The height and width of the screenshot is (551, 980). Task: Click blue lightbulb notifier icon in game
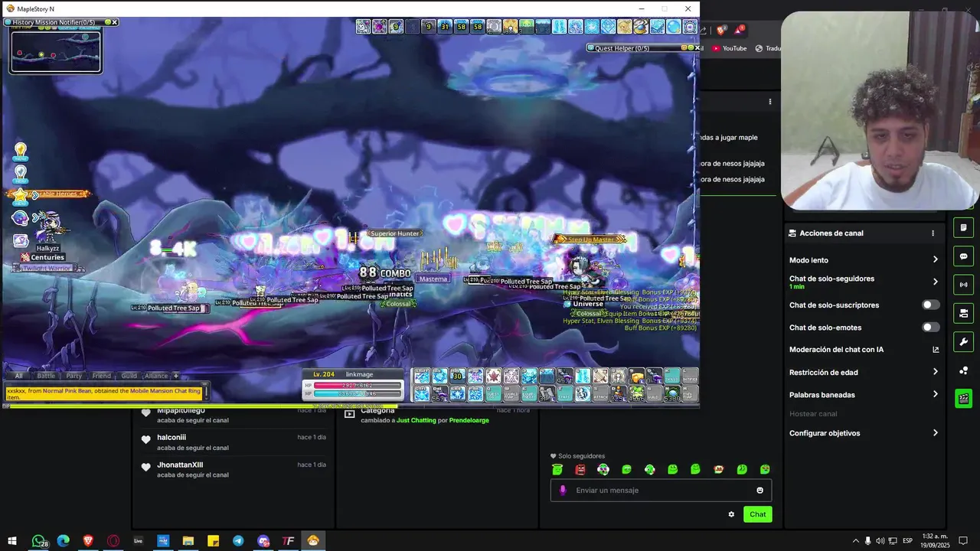21,174
